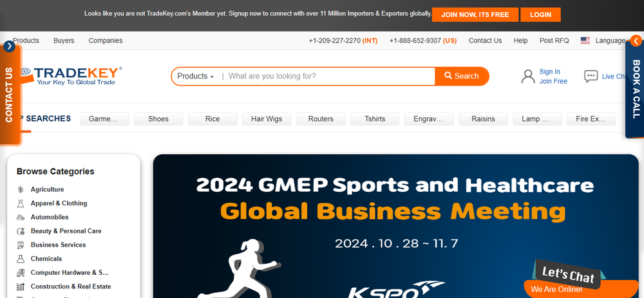Viewport: 644px width, 298px height.
Task: Open the Automobiles category
Action: (50, 217)
